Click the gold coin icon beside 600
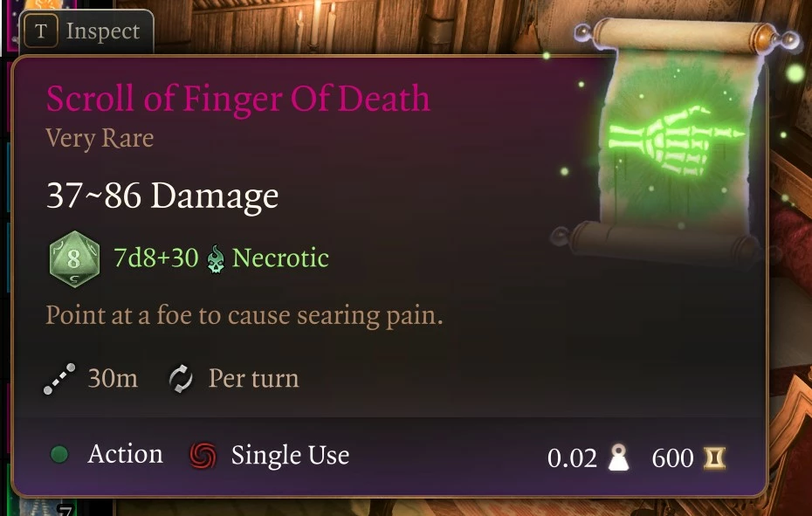 click(714, 458)
